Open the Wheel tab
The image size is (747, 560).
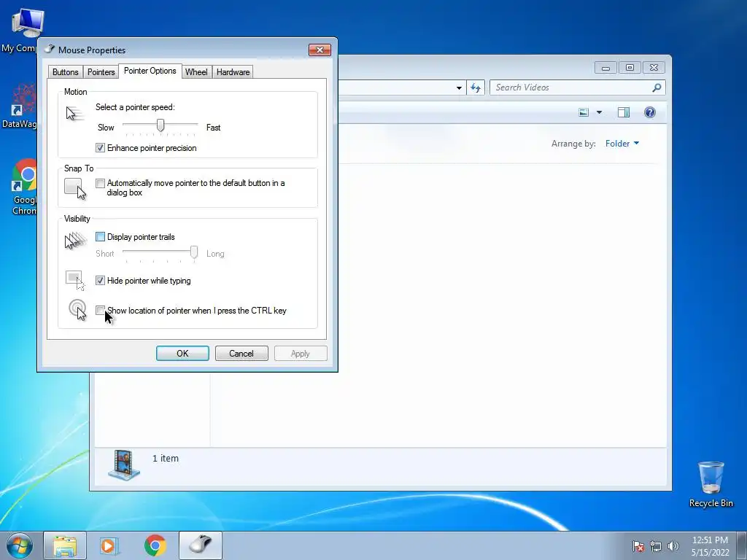196,72
